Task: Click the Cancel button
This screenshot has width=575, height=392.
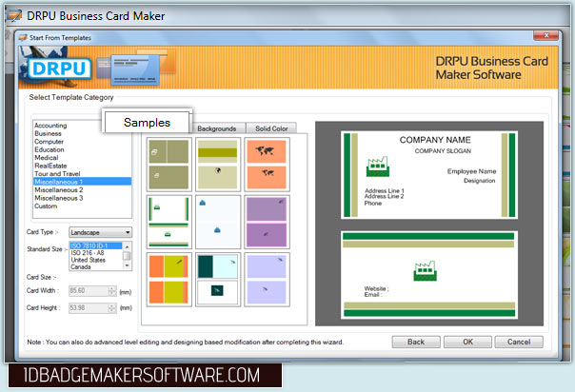Action: tap(519, 342)
